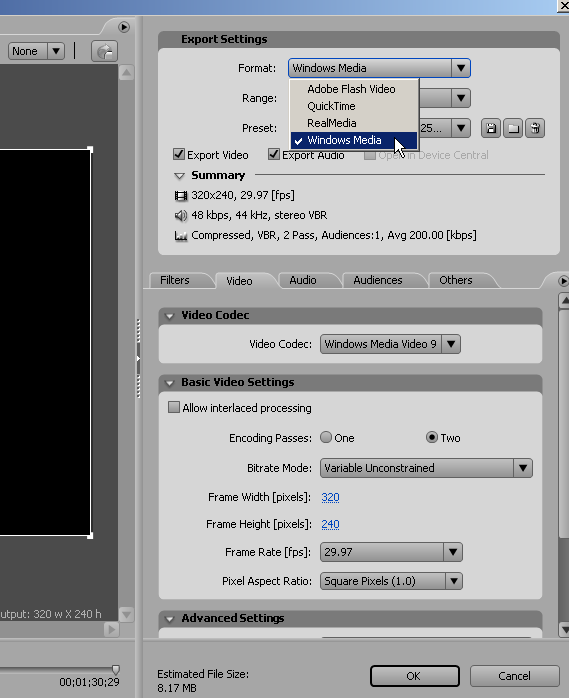Click the 48 kbps, 44 kHz audio summary line

coord(259,215)
